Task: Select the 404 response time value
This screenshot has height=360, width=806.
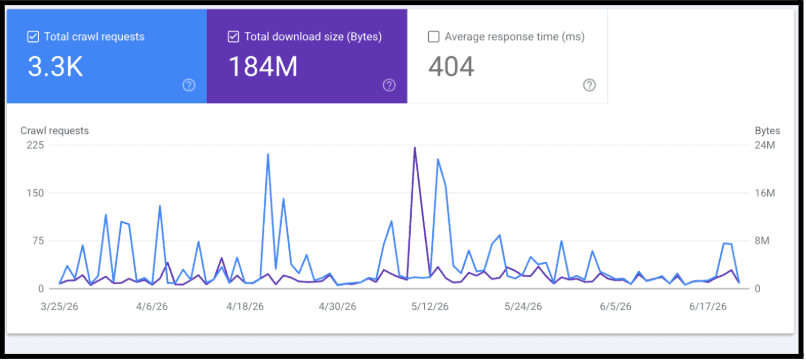Action: (x=451, y=67)
